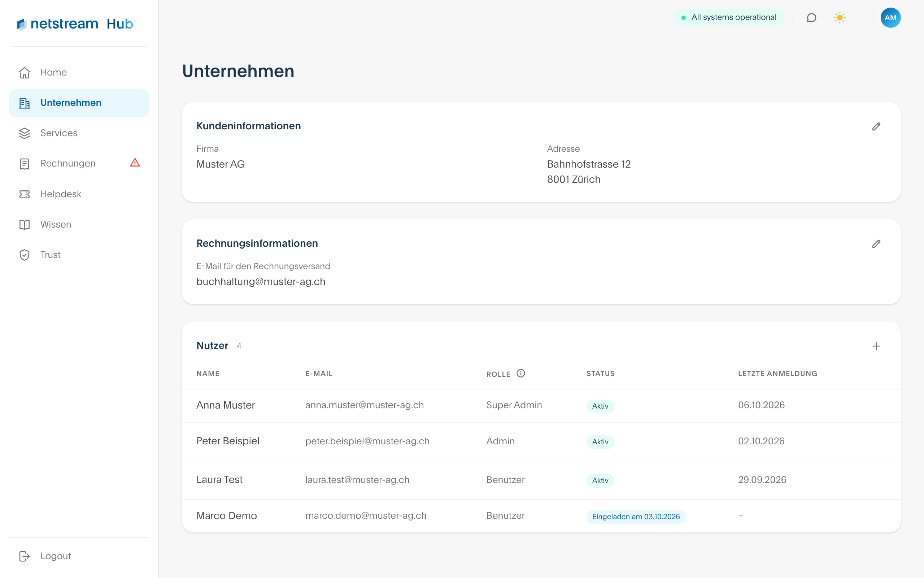Click the All systems operational status badge
This screenshot has height=578, width=924.
tap(728, 18)
